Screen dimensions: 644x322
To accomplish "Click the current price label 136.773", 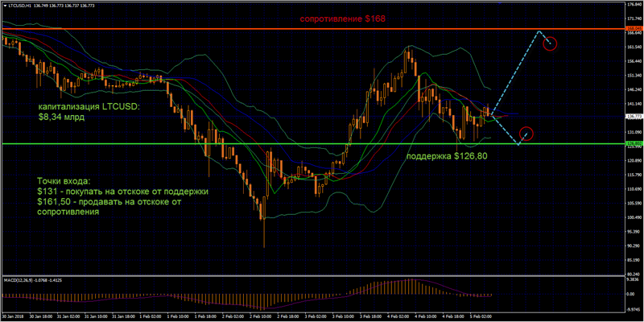I will coord(632,117).
